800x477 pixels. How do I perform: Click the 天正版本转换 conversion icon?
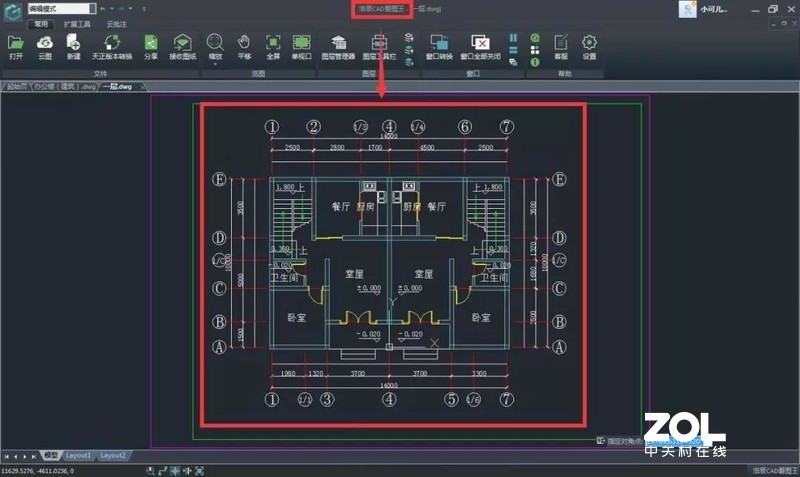112,43
